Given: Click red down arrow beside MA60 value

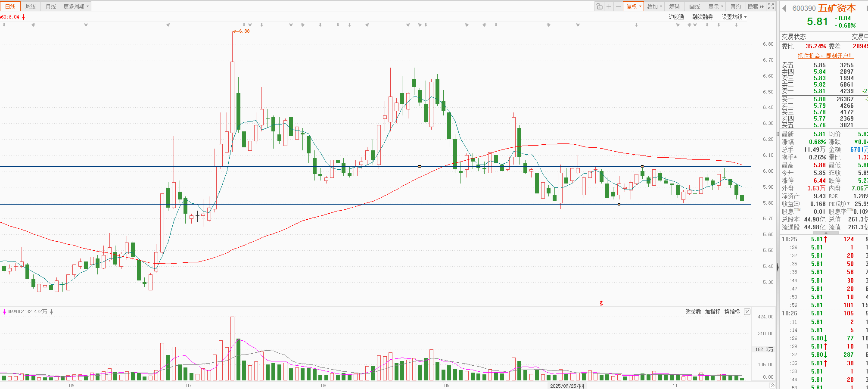Looking at the screenshot, I should point(24,17).
